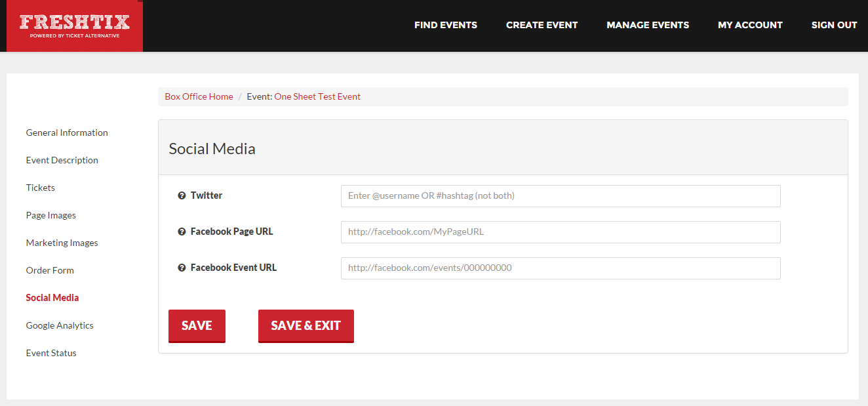Screen dimensions: 868x406
Task: Open Find Events in the top navigation
Action: click(446, 25)
